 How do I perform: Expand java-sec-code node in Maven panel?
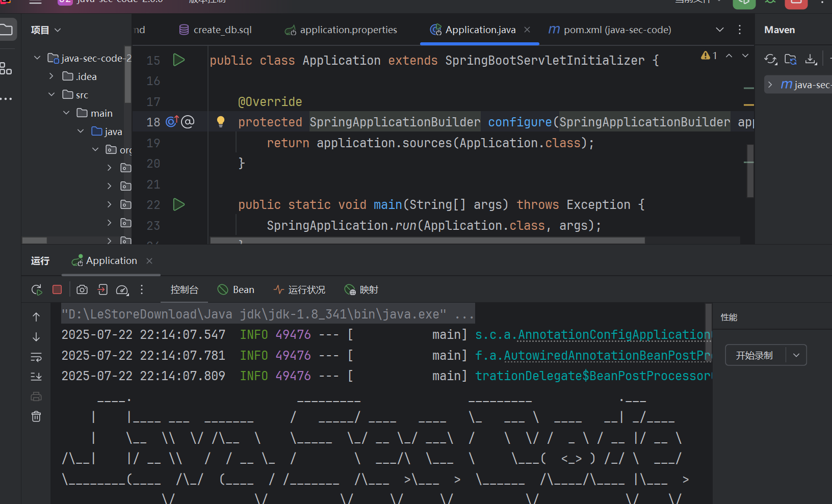click(770, 85)
